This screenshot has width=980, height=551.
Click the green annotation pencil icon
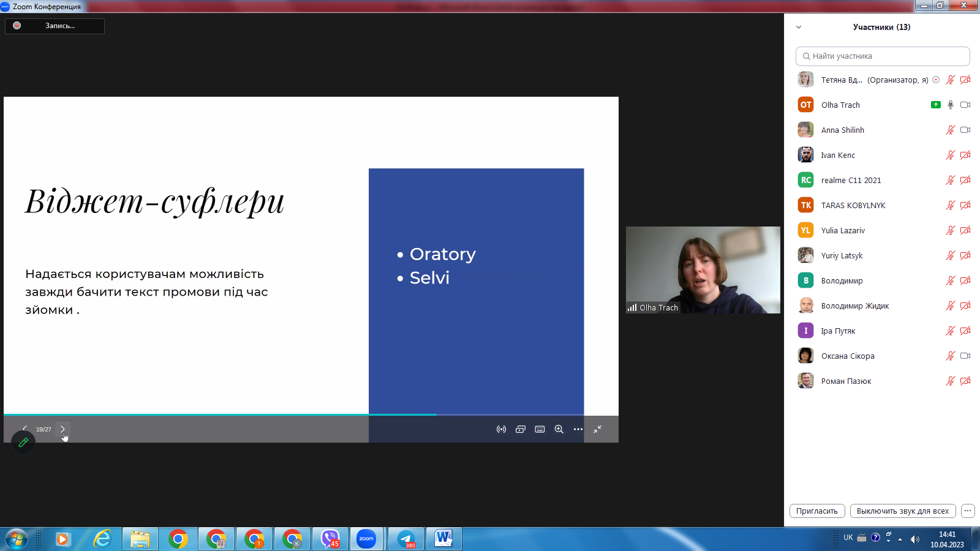tap(23, 442)
